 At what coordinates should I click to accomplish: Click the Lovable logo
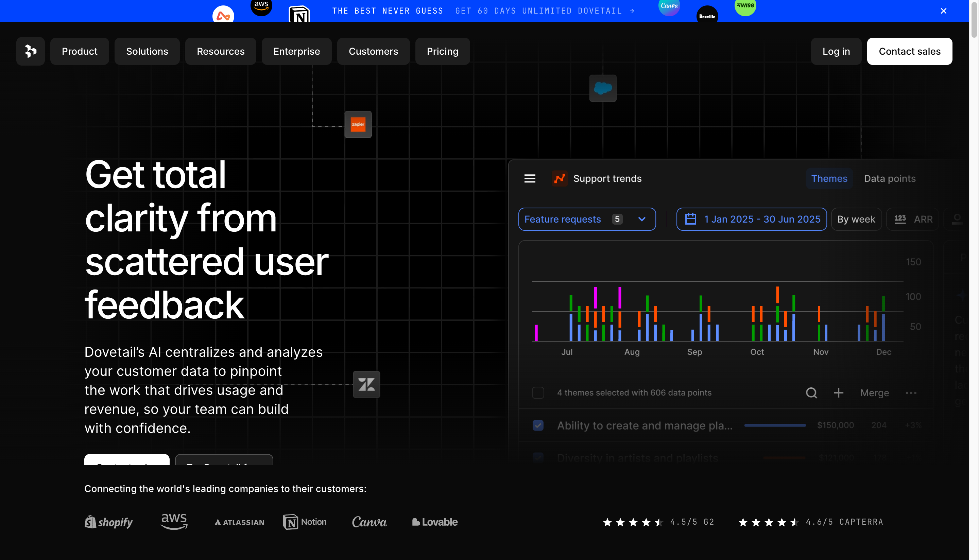click(435, 522)
